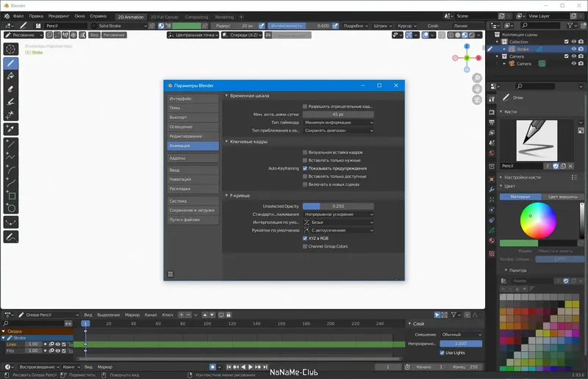Open Система preferences section

coord(193,201)
